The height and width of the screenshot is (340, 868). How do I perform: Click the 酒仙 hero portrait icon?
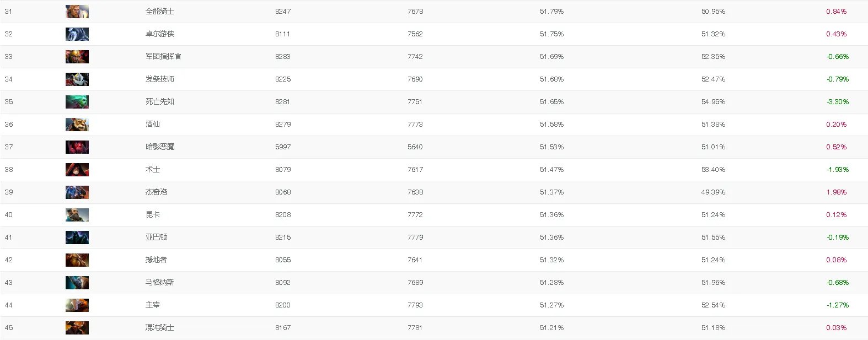77,124
